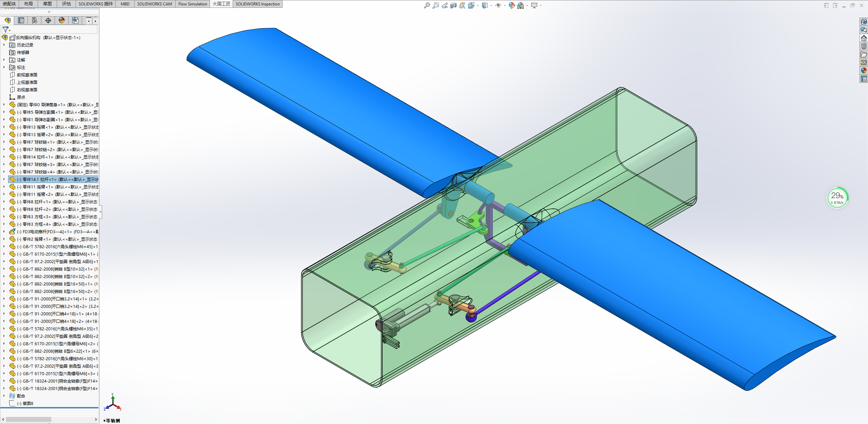The width and height of the screenshot is (868, 424).
Task: Select DisplayManager color sphere tab icon
Action: (x=62, y=20)
